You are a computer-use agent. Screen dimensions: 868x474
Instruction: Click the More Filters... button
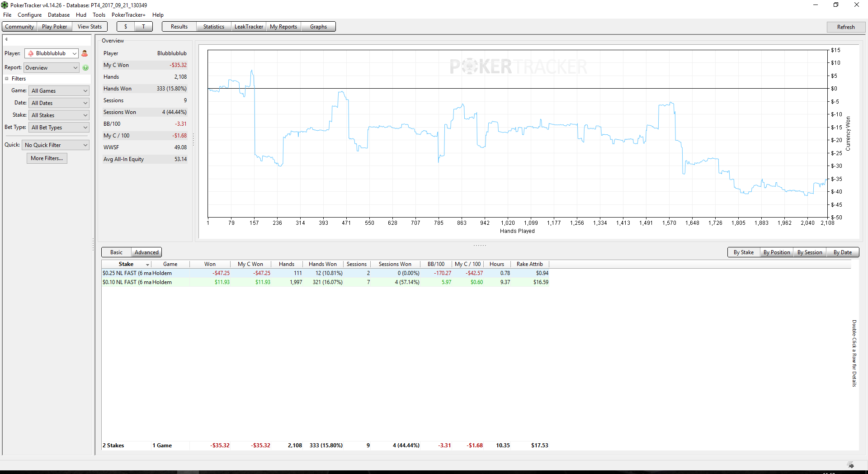[47, 158]
